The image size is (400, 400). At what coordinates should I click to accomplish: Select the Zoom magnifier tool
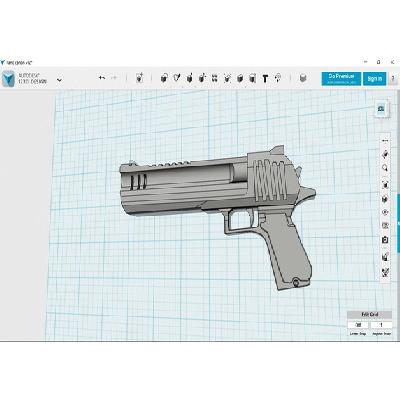coord(385,168)
